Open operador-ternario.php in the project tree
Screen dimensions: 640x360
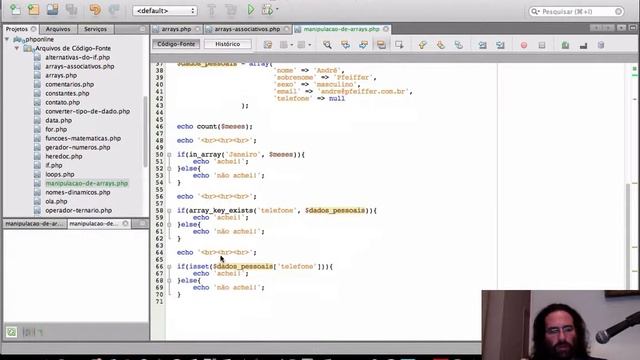(x=78, y=210)
